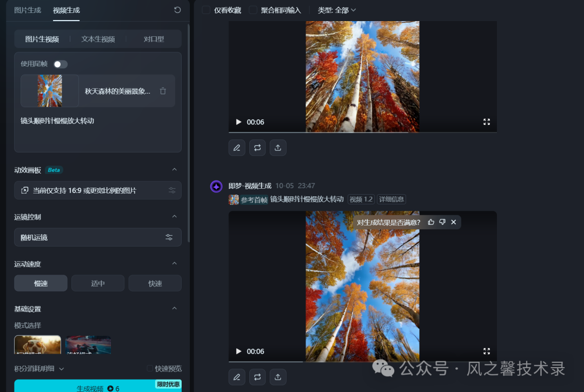Click the 秋天森林的美丽景象... file text
The width and height of the screenshot is (584, 392).
pyautogui.click(x=117, y=91)
